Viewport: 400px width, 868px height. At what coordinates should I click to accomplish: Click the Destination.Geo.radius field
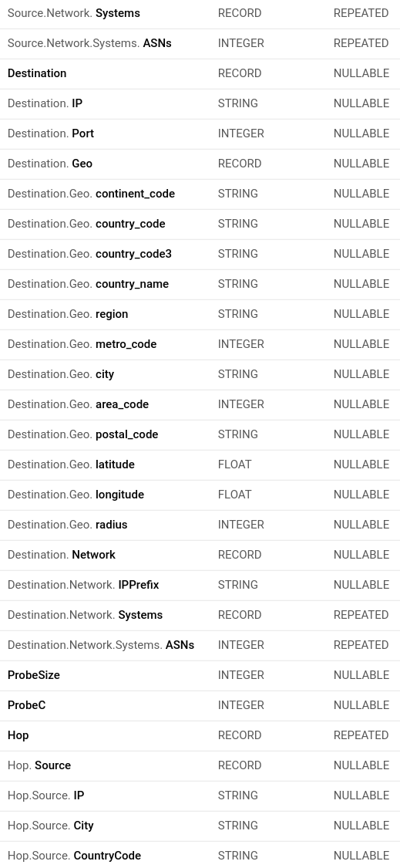pyautogui.click(x=200, y=525)
